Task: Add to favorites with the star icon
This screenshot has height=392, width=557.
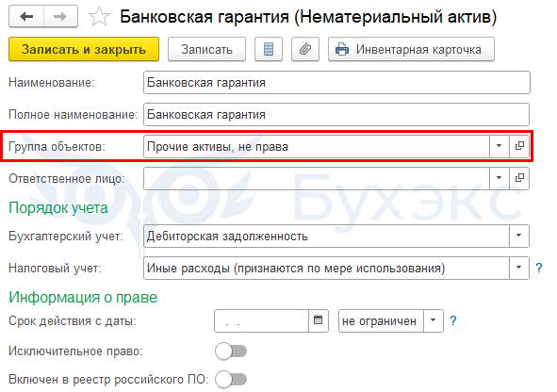Action: 99,17
